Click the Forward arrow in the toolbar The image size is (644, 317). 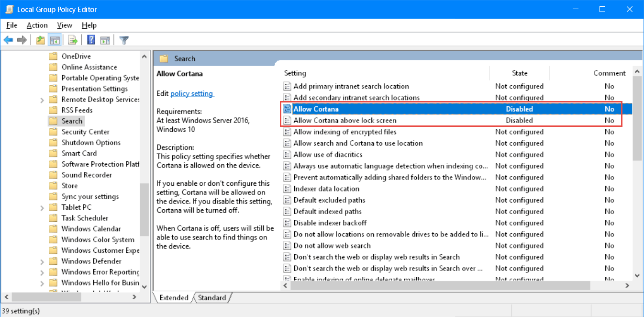pyautogui.click(x=22, y=40)
